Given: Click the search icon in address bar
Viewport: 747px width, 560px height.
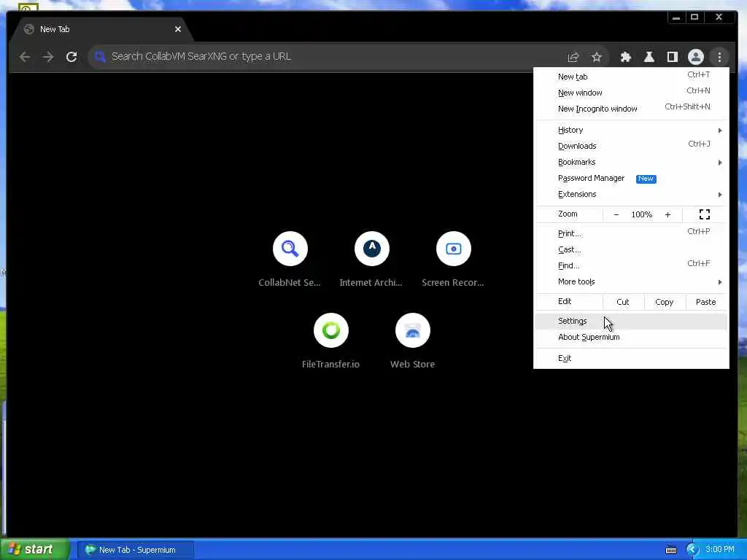Looking at the screenshot, I should pos(100,57).
